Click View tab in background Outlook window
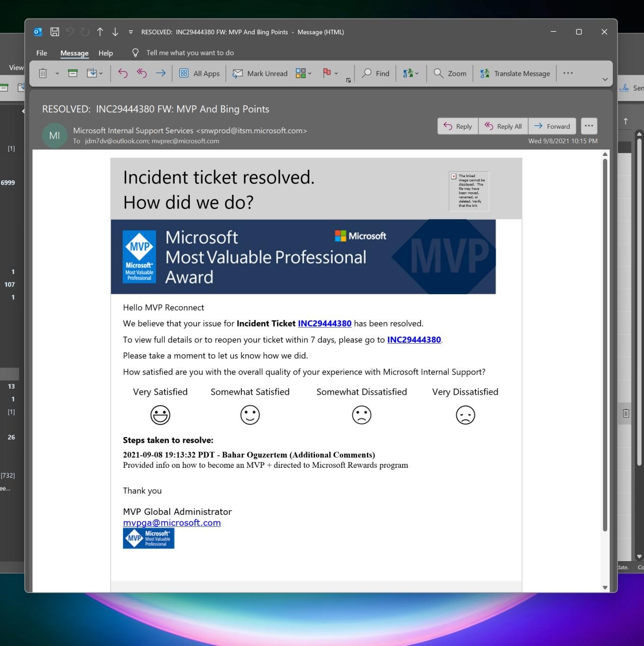This screenshot has height=646, width=644. point(16,67)
